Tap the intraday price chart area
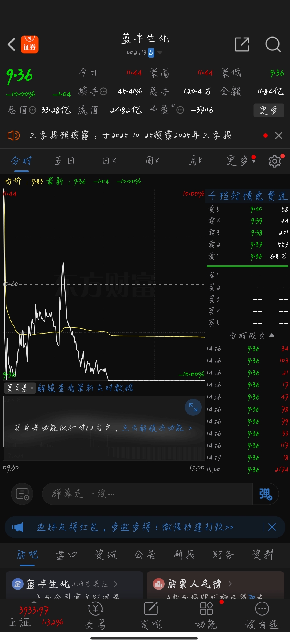Image resolution: width=290 pixels, height=644 pixels. click(104, 284)
